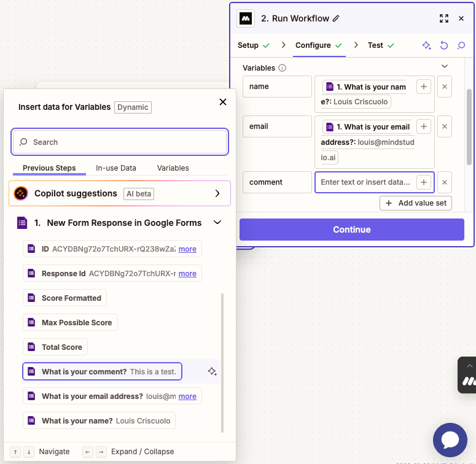Click the up arrow Navigate key hint
The image size is (476, 464).
click(15, 452)
